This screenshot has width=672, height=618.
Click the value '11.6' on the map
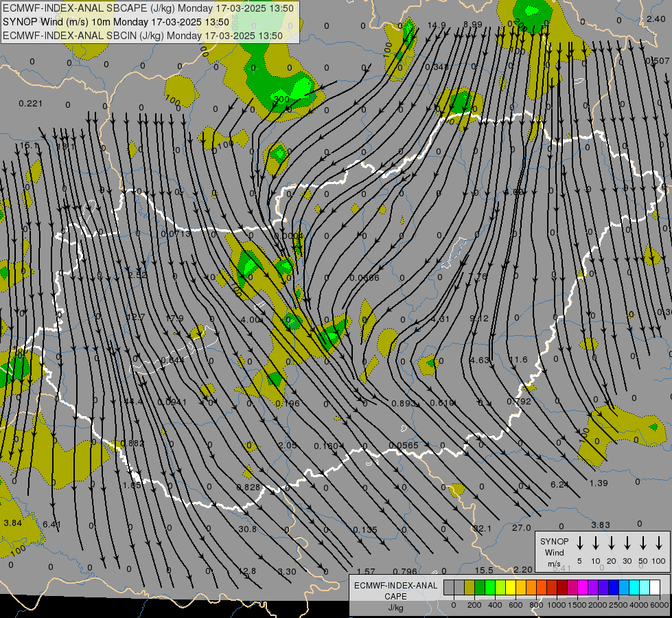518,359
